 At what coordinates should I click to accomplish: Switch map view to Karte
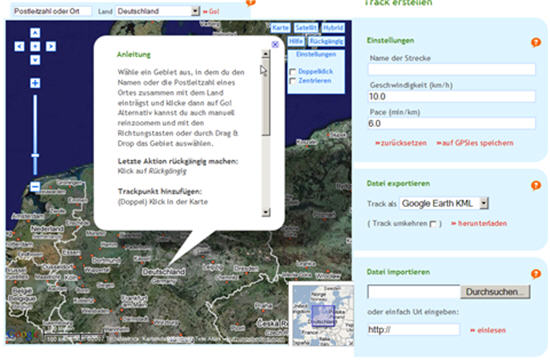pyautogui.click(x=280, y=28)
